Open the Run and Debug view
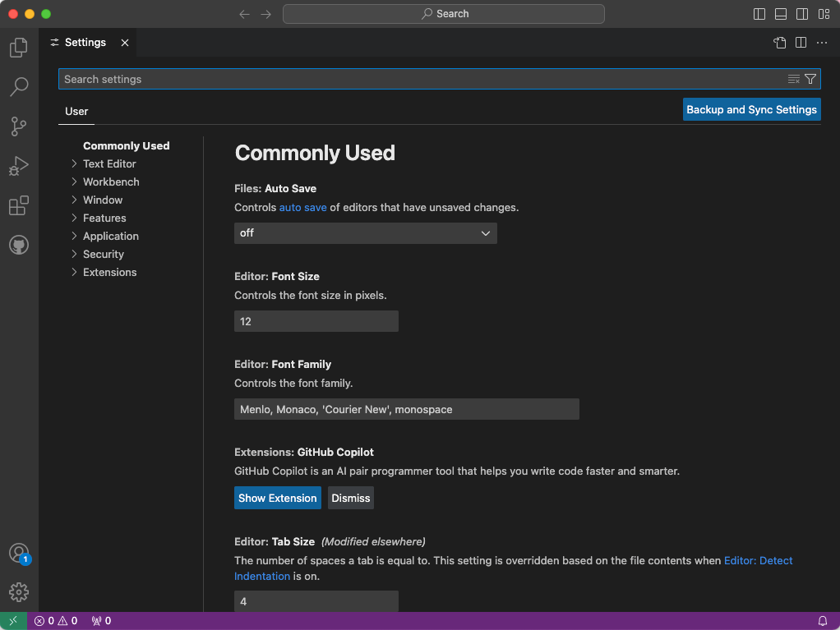This screenshot has width=840, height=630. click(18, 166)
